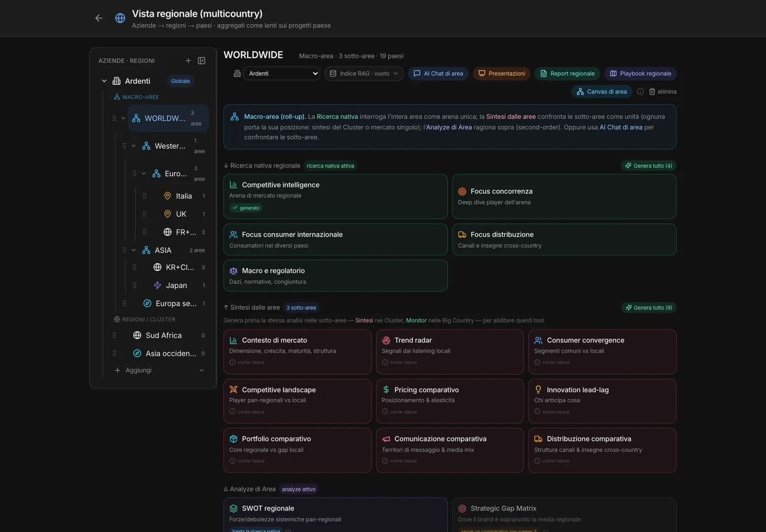Open Trend radar card
Image resolution: width=766 pixels, height=532 pixels.
click(450, 351)
